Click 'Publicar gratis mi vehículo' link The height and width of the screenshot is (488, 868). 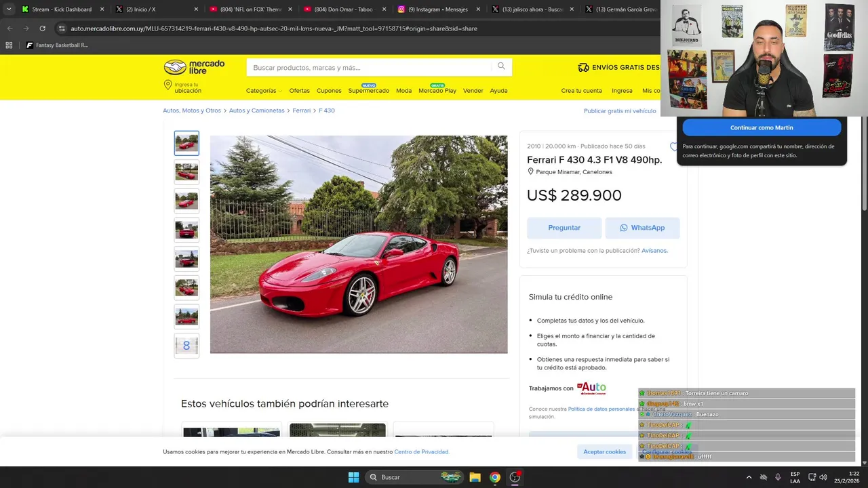pos(620,111)
